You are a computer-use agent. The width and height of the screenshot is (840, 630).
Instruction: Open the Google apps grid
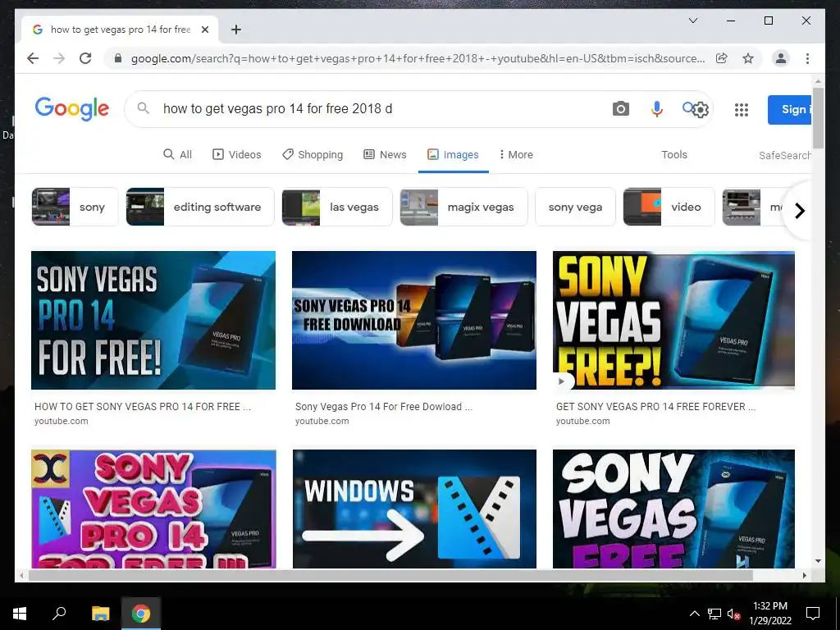click(741, 110)
